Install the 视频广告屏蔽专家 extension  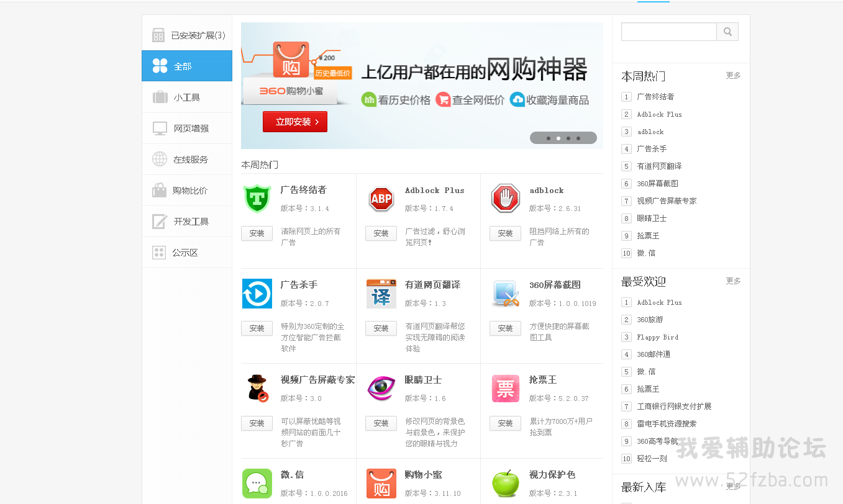(257, 423)
